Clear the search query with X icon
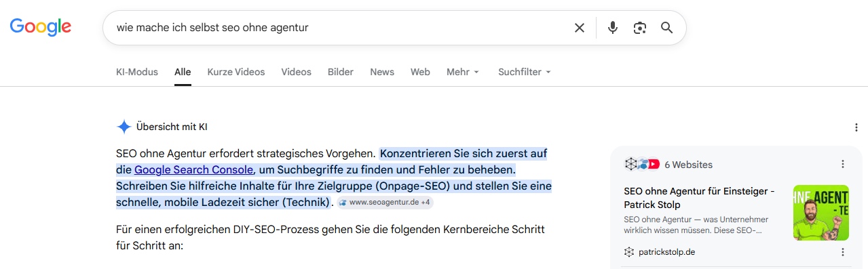 pos(580,28)
